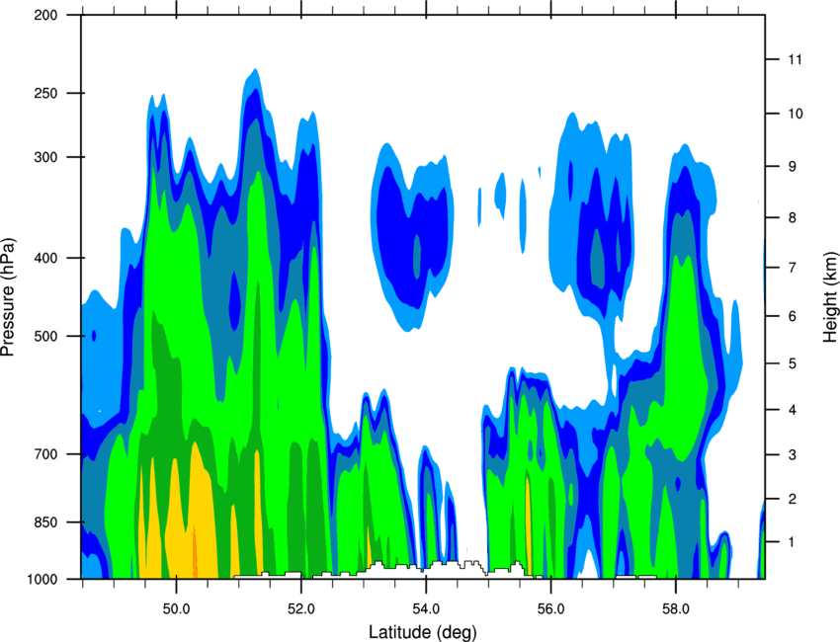This screenshot has height=642, width=840.
Task: Click the 500 pressure tick label
Action: coord(45,336)
